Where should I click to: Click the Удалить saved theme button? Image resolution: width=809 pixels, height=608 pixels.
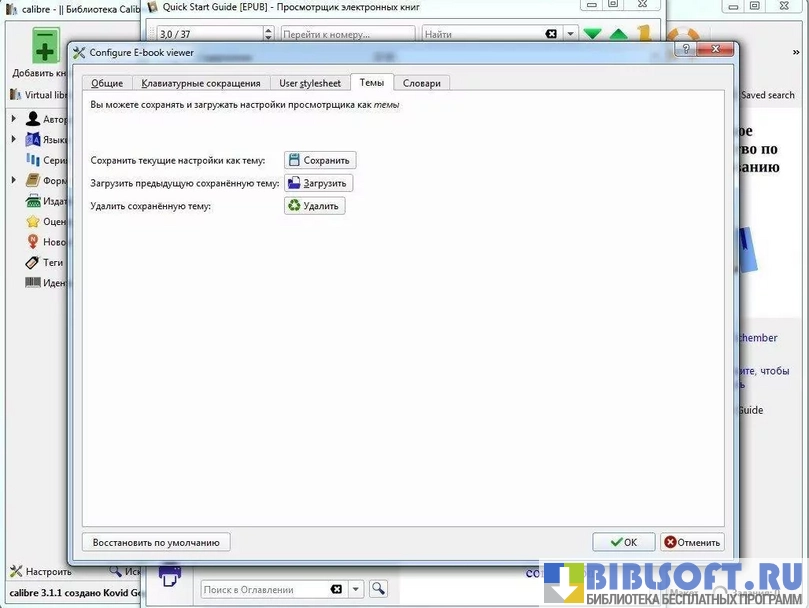click(x=315, y=206)
